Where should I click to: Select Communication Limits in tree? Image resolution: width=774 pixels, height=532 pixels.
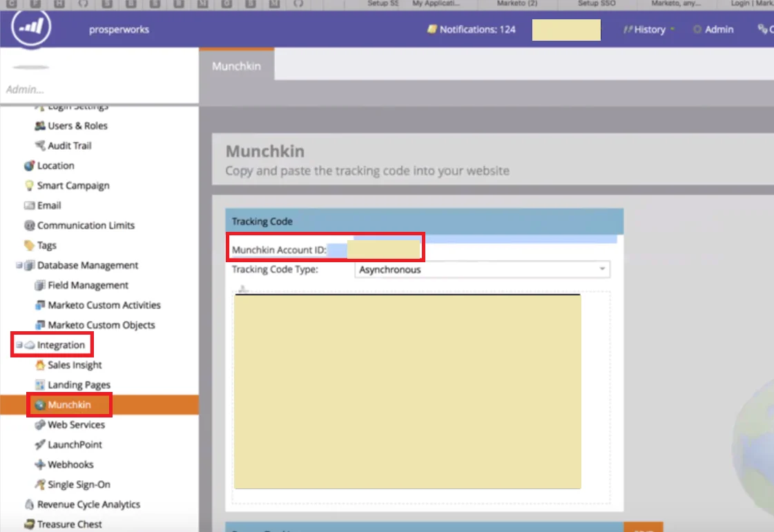click(x=86, y=225)
